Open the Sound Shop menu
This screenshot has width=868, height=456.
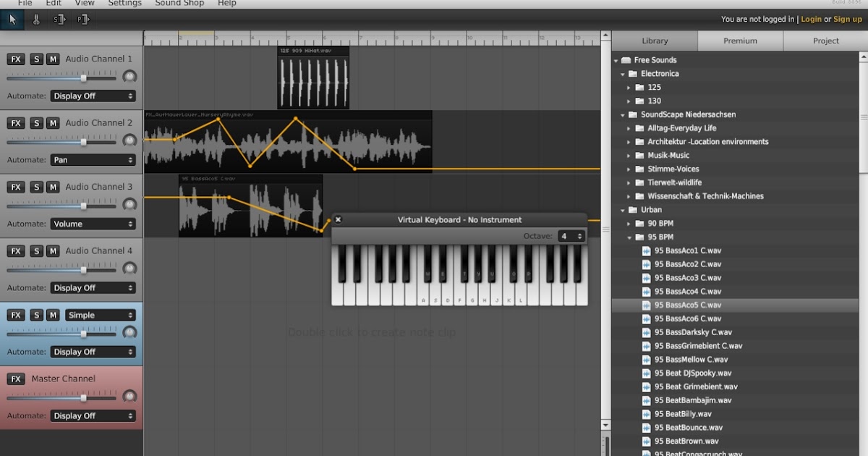pos(179,4)
